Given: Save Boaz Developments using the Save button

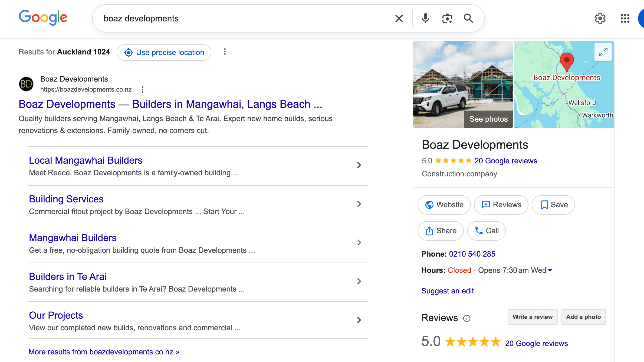Looking at the screenshot, I should tap(553, 205).
